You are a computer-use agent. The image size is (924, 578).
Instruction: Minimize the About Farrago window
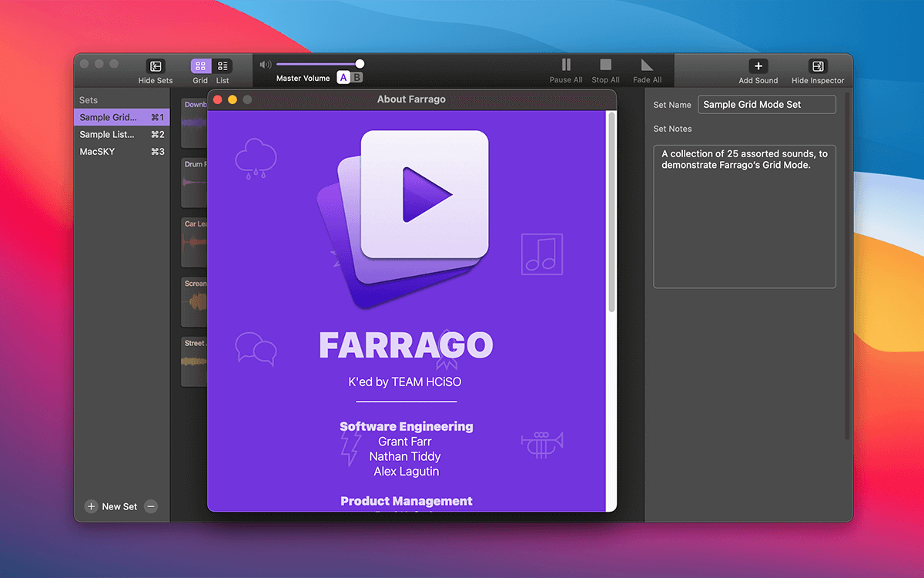click(233, 99)
